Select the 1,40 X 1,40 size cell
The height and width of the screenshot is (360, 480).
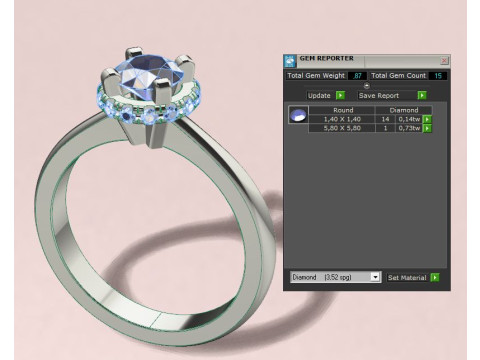tap(342, 119)
